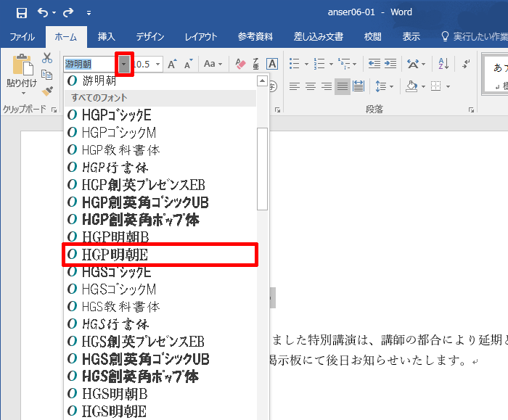
Task: Sort text with the A-Z icon
Action: [x=443, y=64]
